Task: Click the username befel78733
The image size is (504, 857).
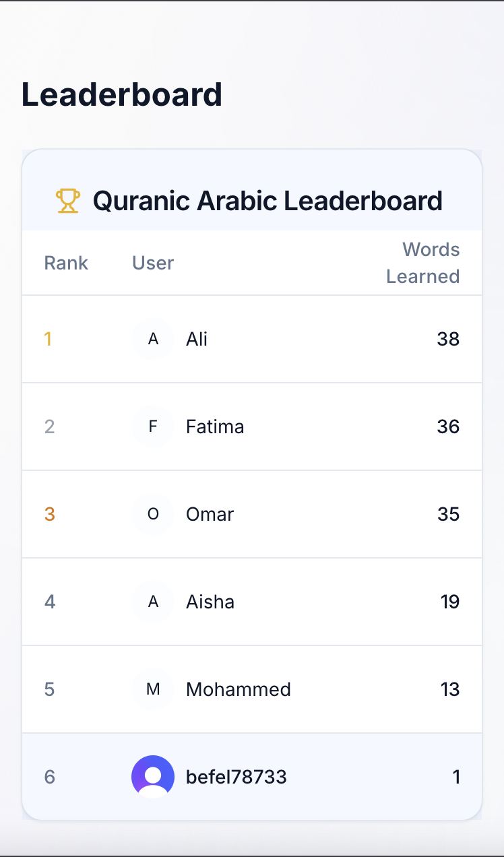Action: tap(237, 777)
